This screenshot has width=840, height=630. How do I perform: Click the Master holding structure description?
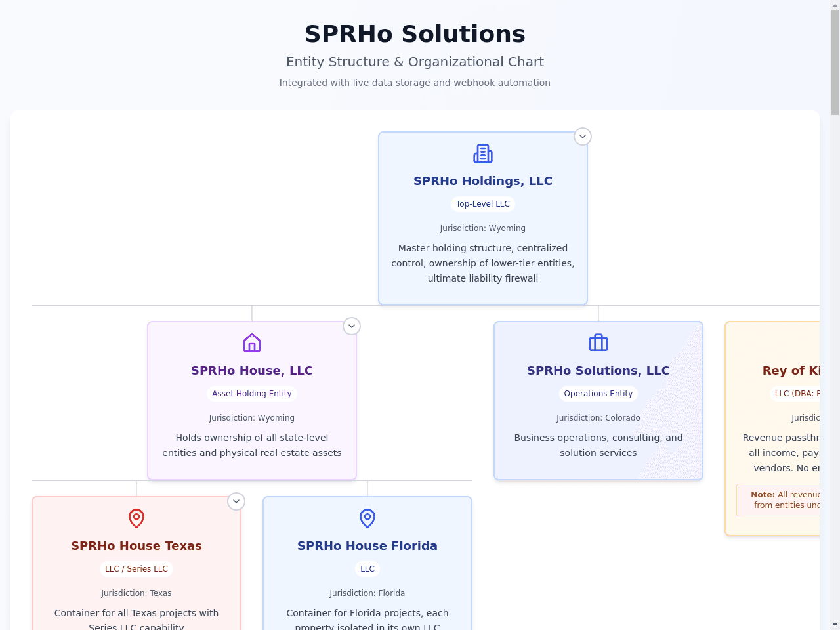click(x=483, y=263)
